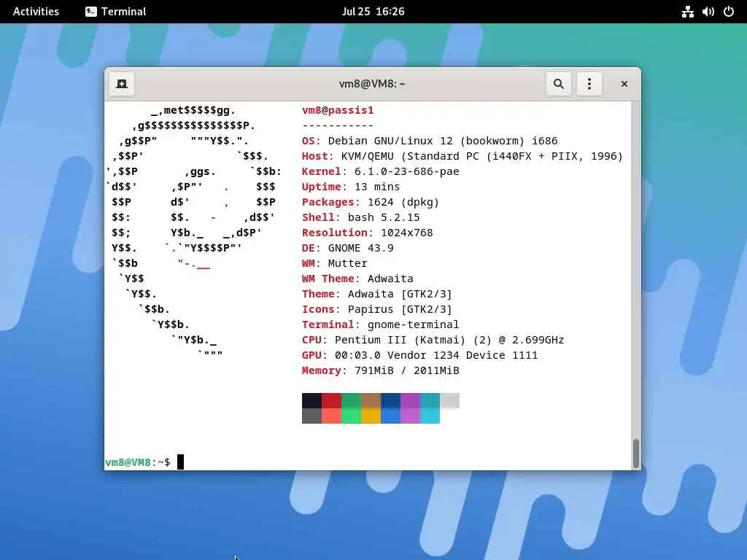Click the black color block
The image size is (747, 560).
tap(311, 400)
